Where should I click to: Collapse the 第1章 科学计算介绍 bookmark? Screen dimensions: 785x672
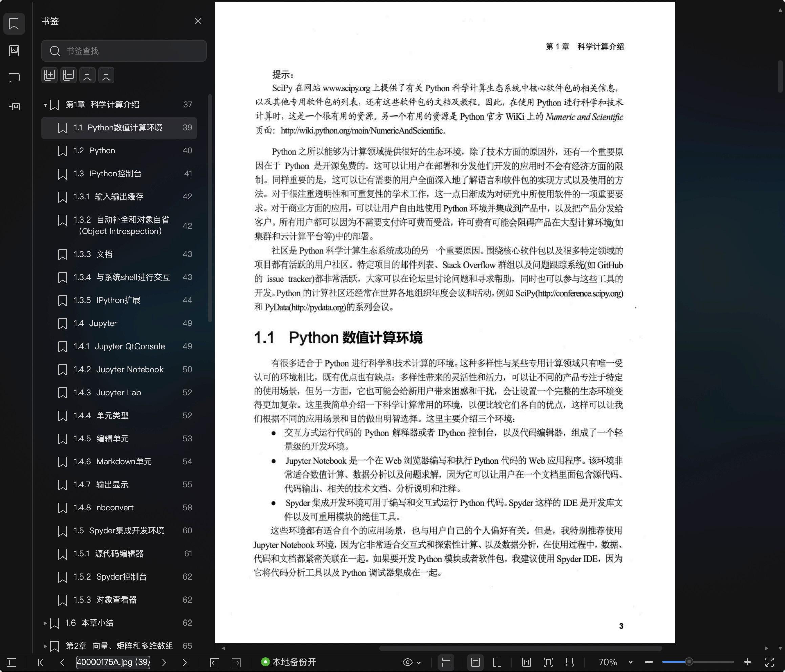coord(45,105)
